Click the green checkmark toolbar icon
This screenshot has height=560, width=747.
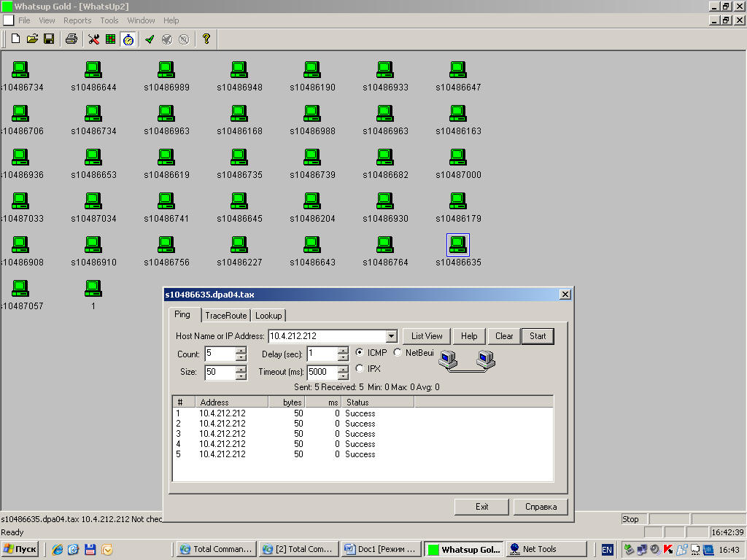[150, 39]
